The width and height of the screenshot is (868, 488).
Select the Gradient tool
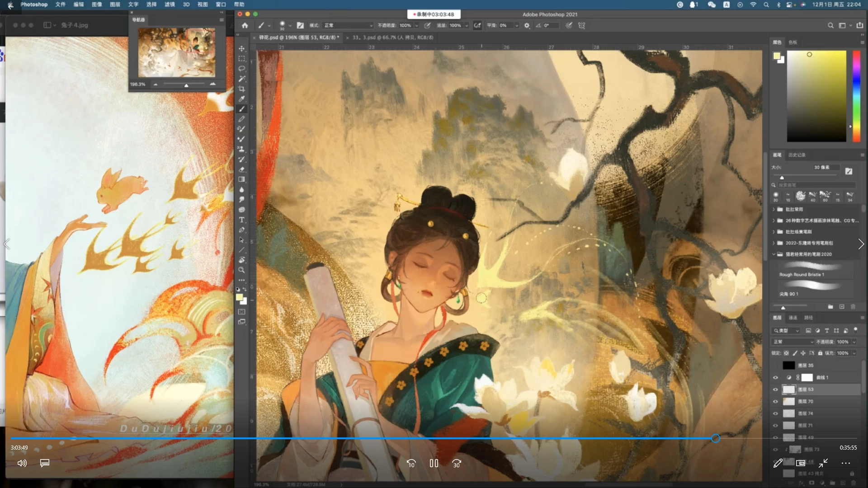(242, 179)
